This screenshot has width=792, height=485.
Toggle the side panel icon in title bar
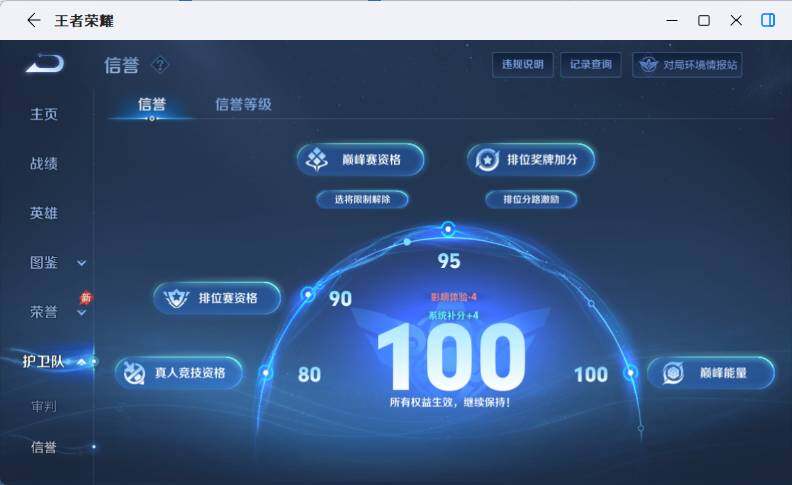tap(768, 20)
